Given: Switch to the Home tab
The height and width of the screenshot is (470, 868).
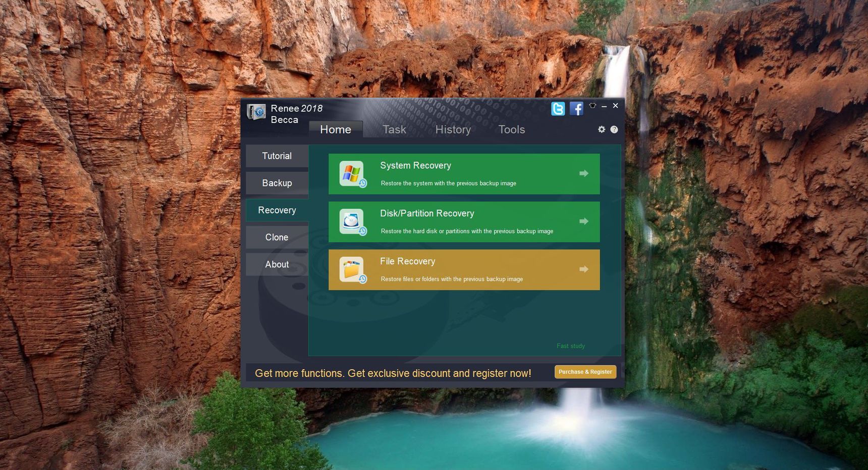Looking at the screenshot, I should (336, 130).
